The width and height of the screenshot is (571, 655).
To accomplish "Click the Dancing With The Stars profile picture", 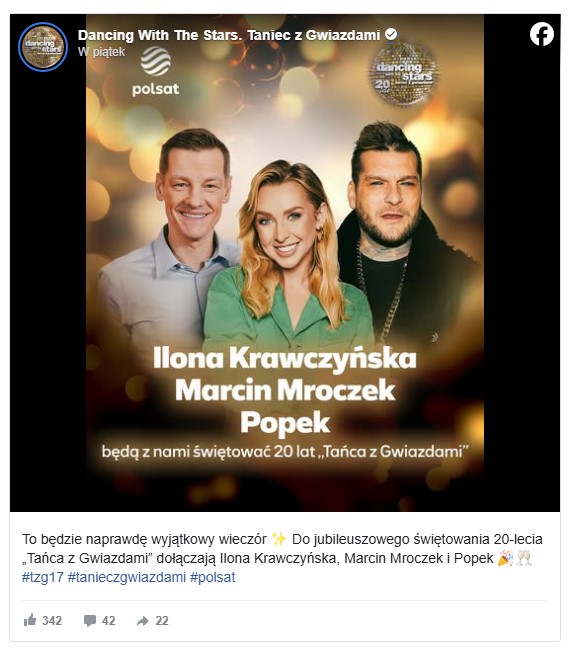I will pyautogui.click(x=43, y=47).
